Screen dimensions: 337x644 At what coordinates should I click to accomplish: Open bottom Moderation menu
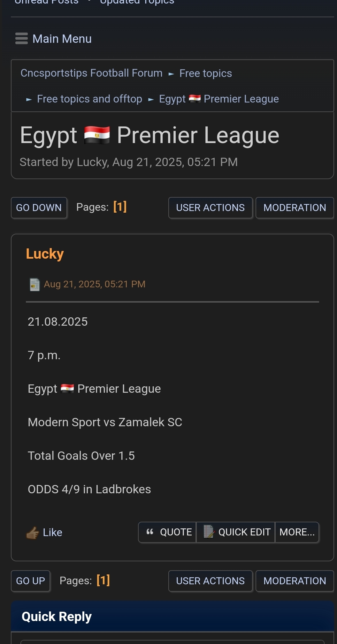coord(295,581)
